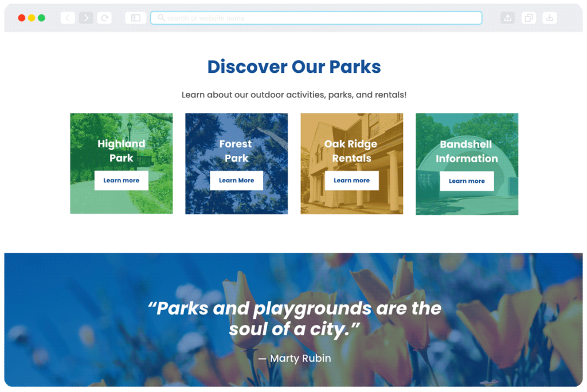Open Highland Park details via Learn more

point(121,180)
